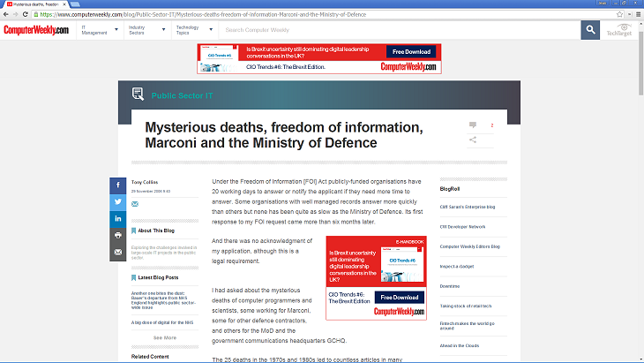This screenshot has height=363, width=644.
Task: Click See More under Latest Blog Posts
Action: tap(165, 338)
